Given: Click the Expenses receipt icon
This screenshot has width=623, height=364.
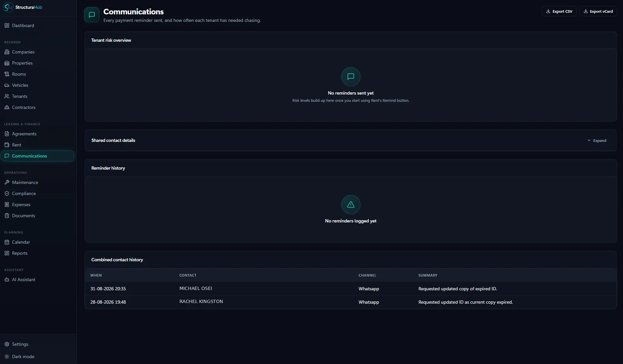Looking at the screenshot, I should pyautogui.click(x=7, y=205).
